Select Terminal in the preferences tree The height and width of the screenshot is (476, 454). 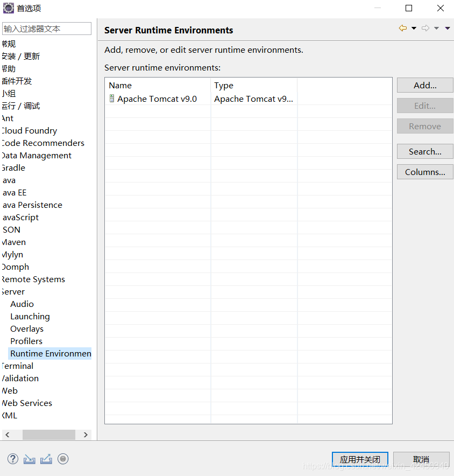tap(18, 366)
